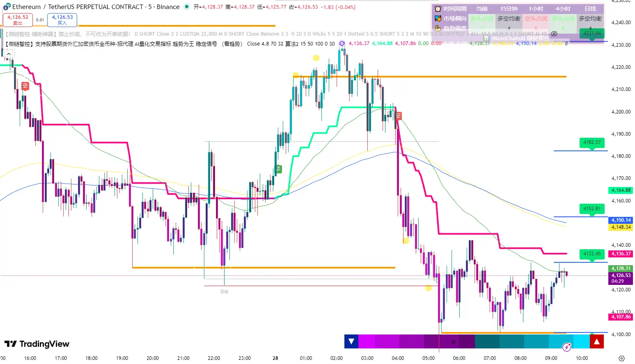The image size is (635, 364).
Task: Click the purple refresh icon in indicator legend
Action: click(x=342, y=43)
